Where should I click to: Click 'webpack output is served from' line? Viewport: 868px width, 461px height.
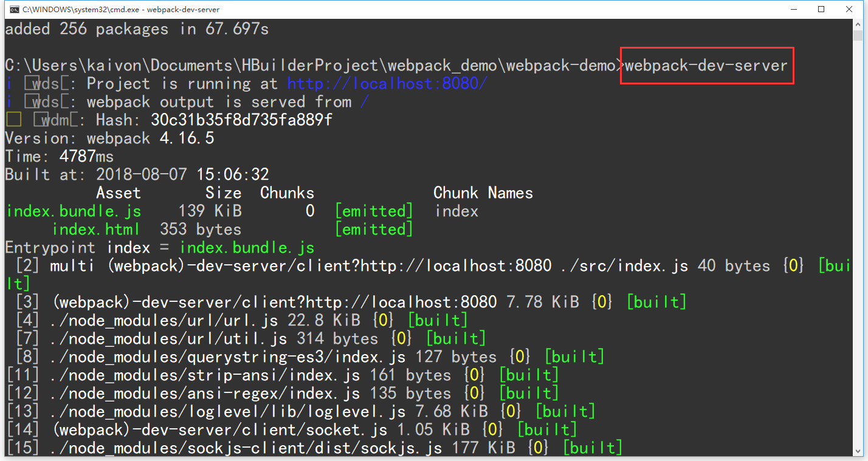click(187, 101)
